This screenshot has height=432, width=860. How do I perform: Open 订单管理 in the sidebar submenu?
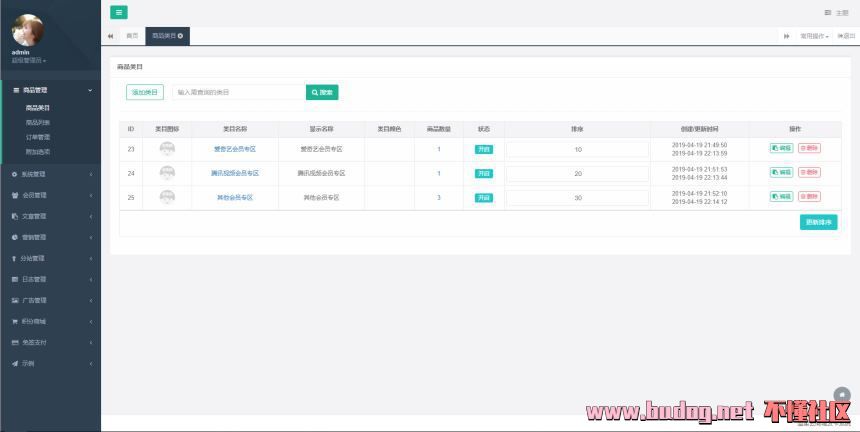[38, 137]
